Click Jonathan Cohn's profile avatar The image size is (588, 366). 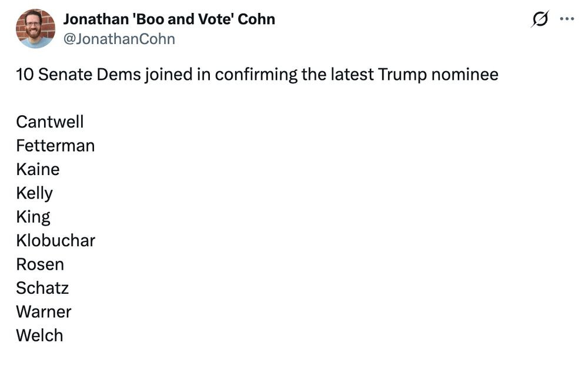pos(35,28)
